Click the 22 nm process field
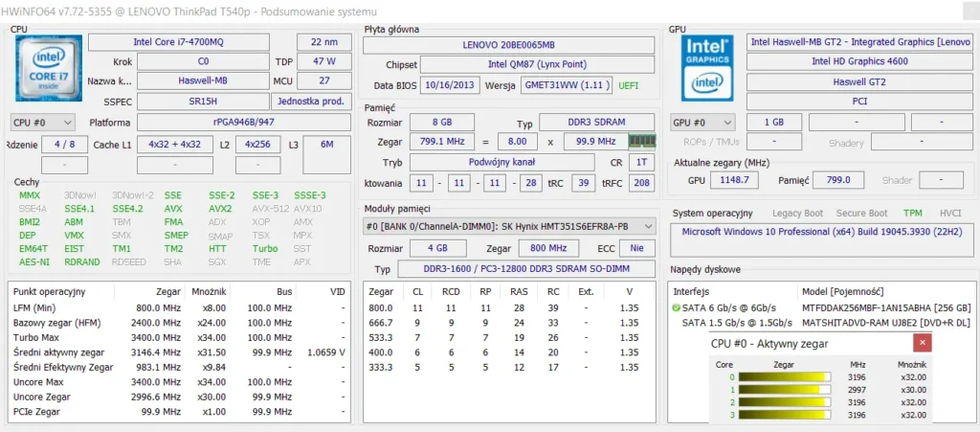The width and height of the screenshot is (980, 432). coord(323,42)
